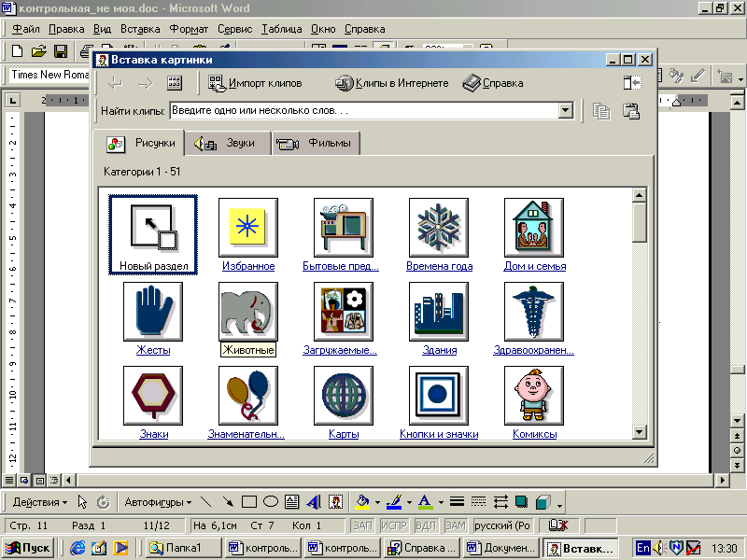Toggle the ЗАП status bar indicator
747x560 pixels.
point(362,525)
